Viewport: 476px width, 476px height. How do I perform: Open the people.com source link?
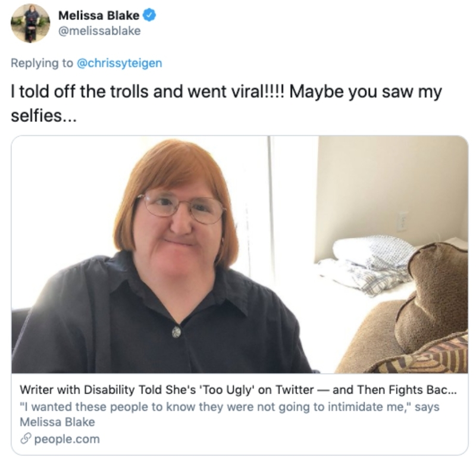[67, 439]
